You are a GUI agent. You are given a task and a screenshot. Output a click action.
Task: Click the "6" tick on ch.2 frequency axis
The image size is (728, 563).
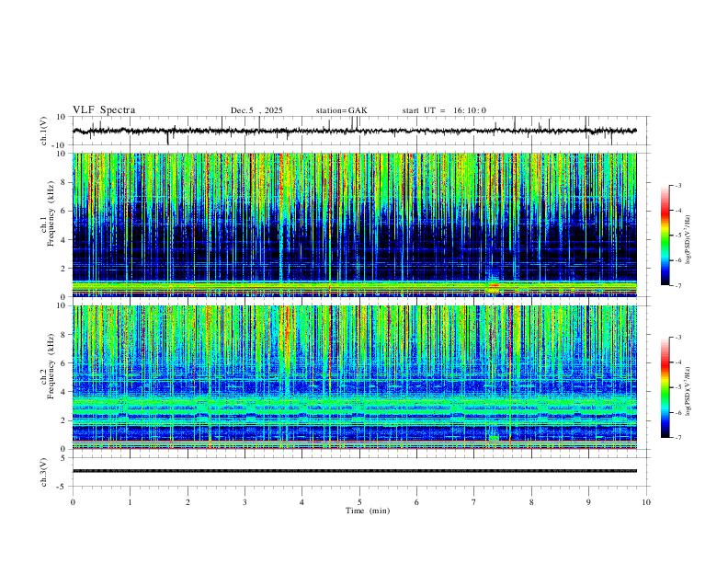(63, 363)
